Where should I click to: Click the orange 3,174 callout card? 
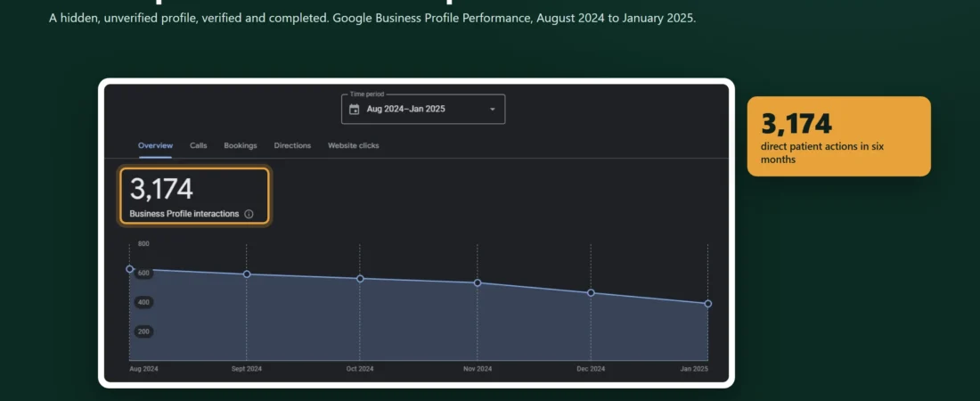(838, 136)
